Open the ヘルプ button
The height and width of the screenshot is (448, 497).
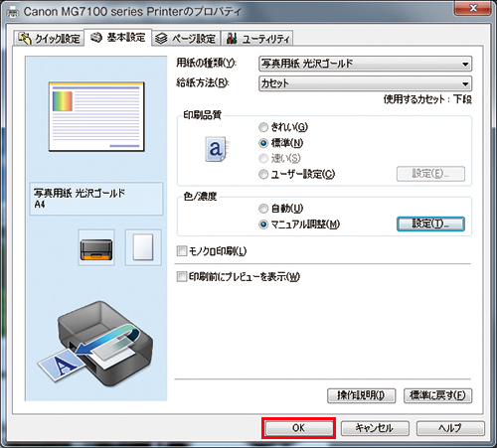pyautogui.click(x=450, y=428)
